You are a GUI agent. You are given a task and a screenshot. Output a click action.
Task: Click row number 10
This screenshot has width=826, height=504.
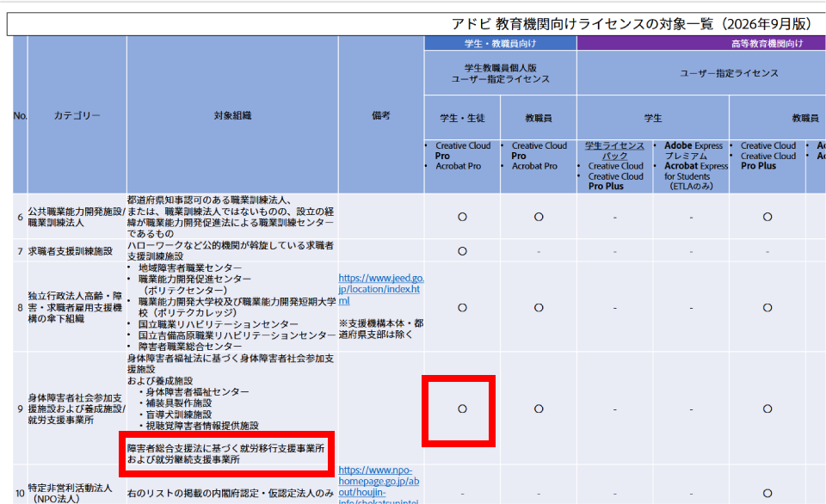point(20,494)
